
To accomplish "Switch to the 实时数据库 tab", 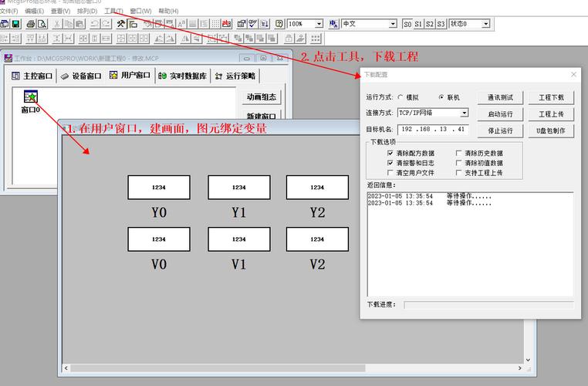I will click(x=182, y=76).
